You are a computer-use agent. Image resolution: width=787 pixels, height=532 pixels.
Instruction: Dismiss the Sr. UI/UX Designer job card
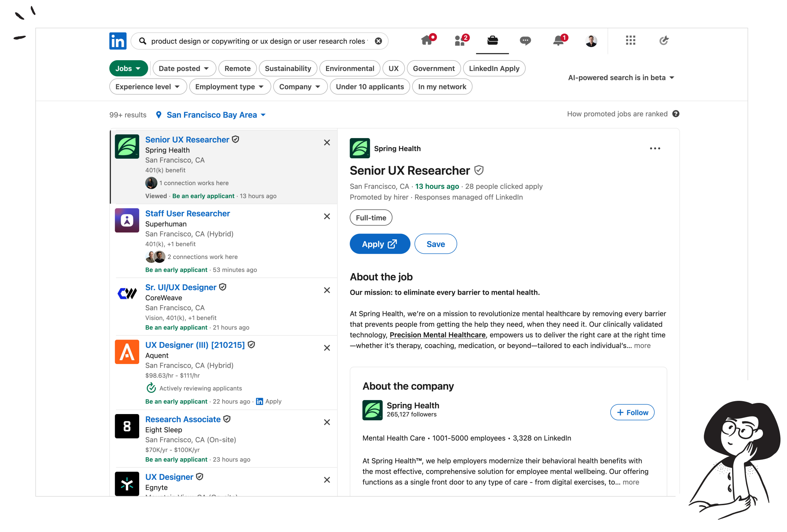[327, 290]
